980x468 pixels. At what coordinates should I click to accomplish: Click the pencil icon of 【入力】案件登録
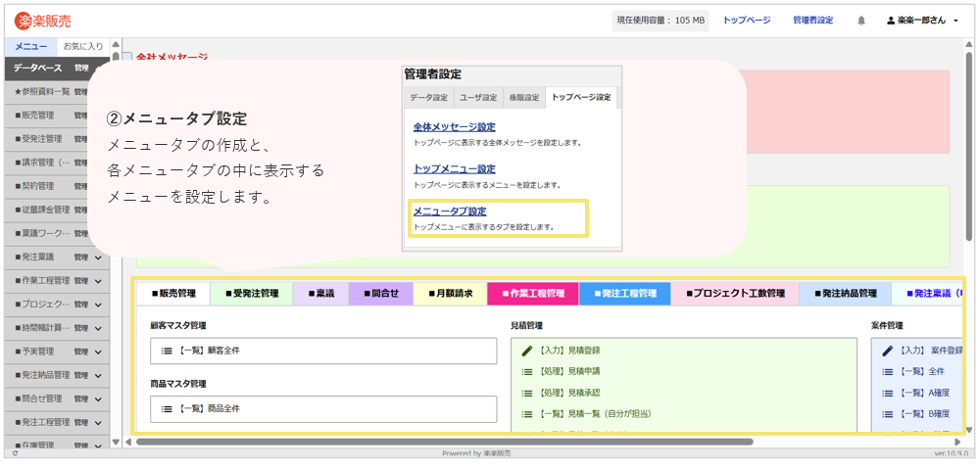(887, 351)
